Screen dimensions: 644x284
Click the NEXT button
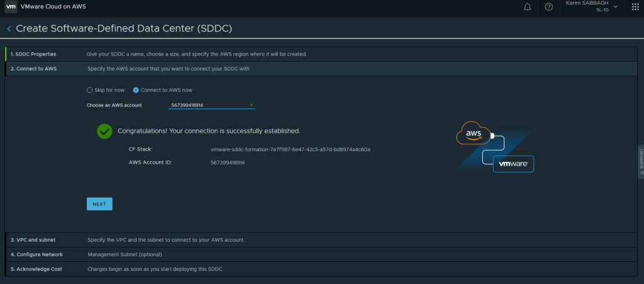pyautogui.click(x=99, y=204)
